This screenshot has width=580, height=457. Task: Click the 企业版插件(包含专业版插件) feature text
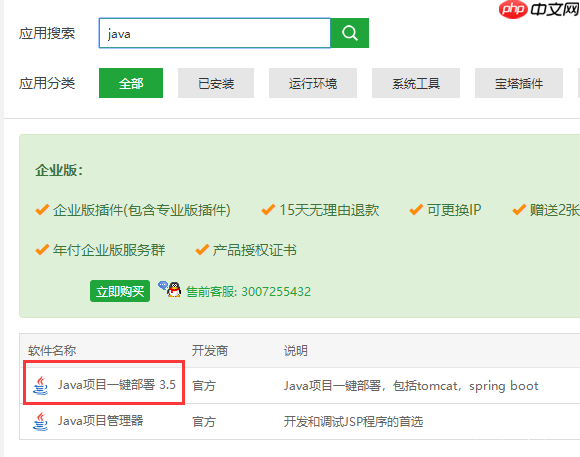[x=142, y=210]
